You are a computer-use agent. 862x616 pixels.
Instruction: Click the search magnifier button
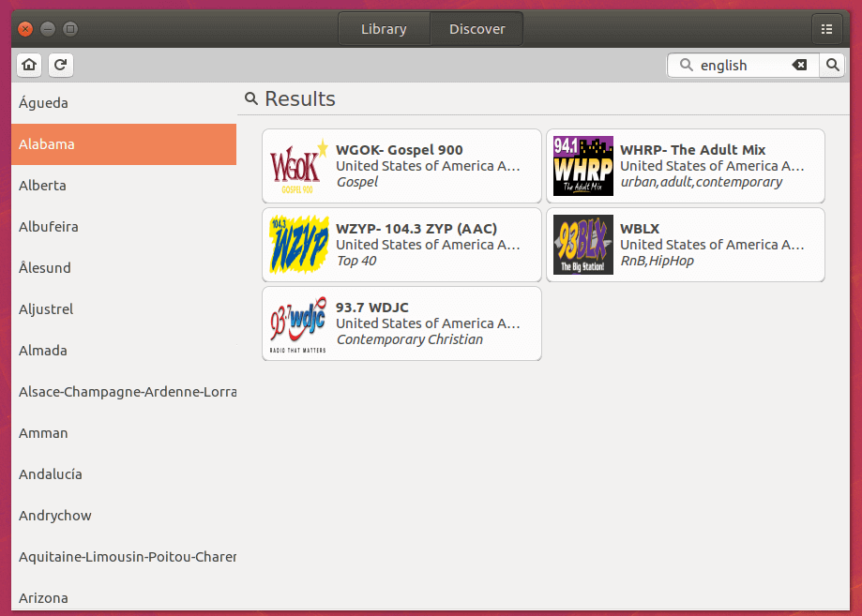[x=832, y=65]
